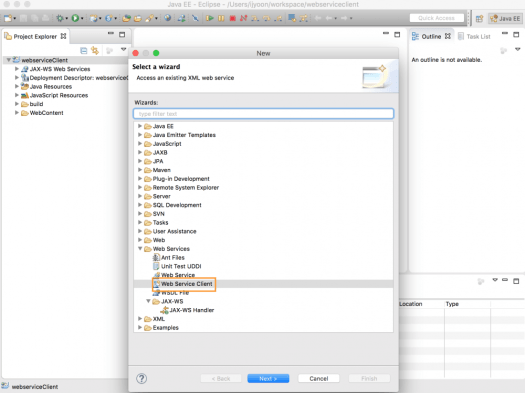Click the red Terminate stop icon

[x=232, y=18]
